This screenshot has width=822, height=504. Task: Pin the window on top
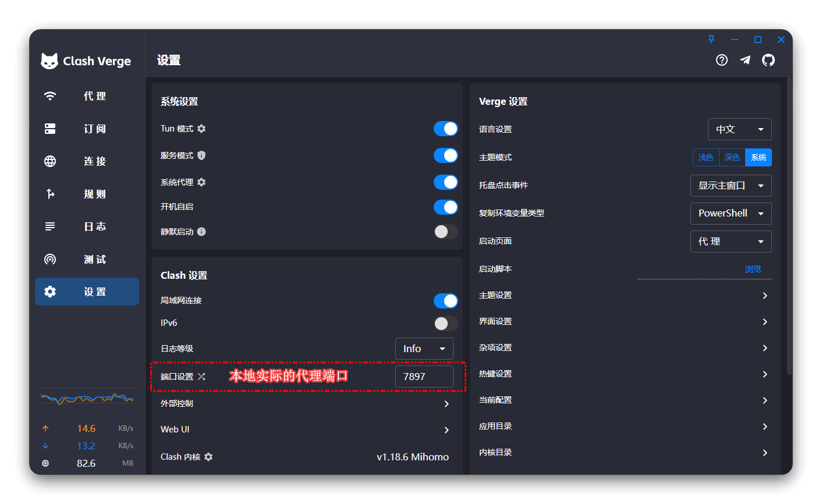click(x=711, y=40)
